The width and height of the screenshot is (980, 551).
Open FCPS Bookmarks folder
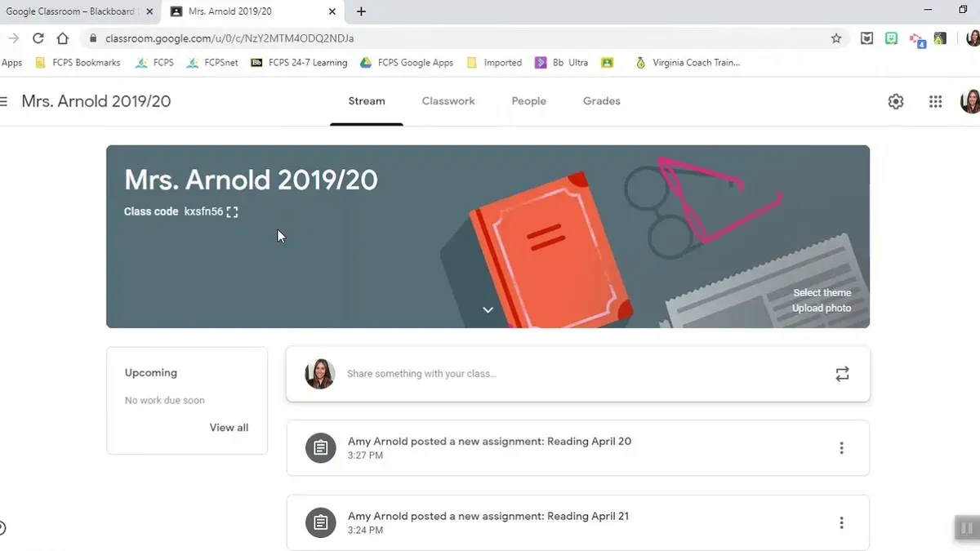click(x=78, y=63)
